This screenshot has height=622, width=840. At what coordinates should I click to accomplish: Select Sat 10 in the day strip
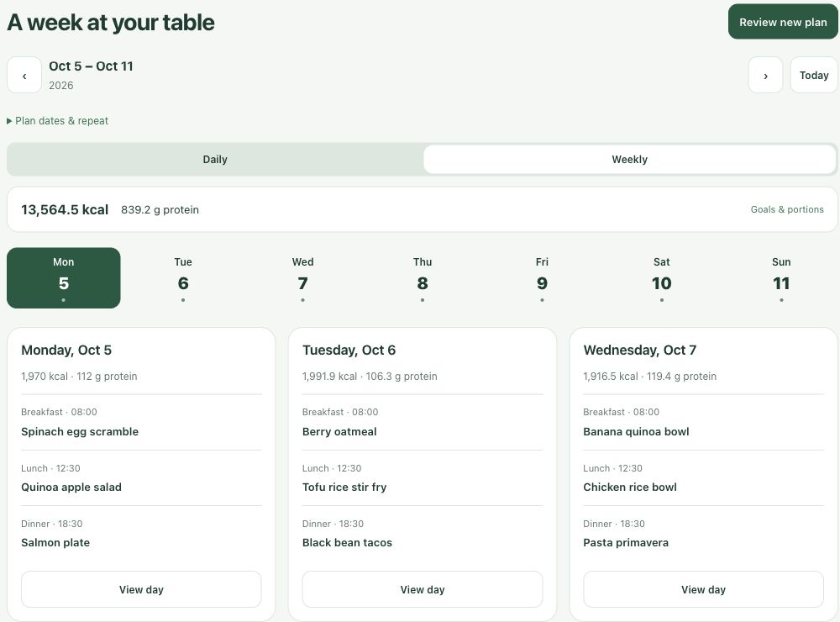[x=662, y=277]
